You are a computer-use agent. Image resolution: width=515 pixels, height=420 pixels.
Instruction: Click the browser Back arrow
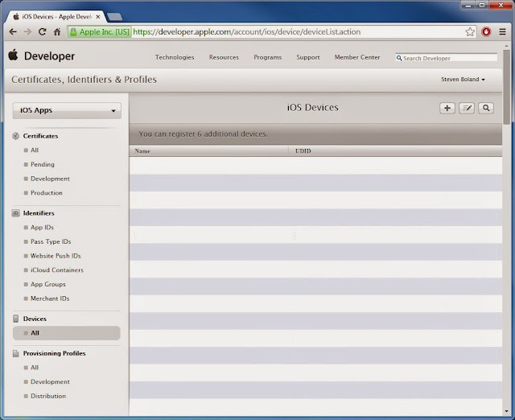13,32
